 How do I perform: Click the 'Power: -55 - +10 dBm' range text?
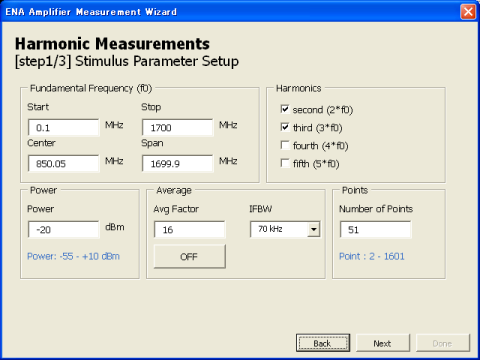(x=73, y=256)
